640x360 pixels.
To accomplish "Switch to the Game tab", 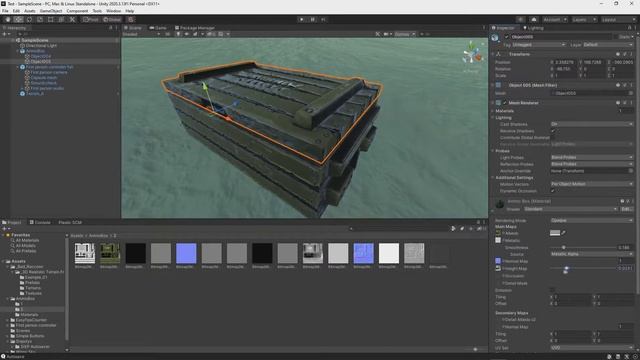I will [158, 28].
